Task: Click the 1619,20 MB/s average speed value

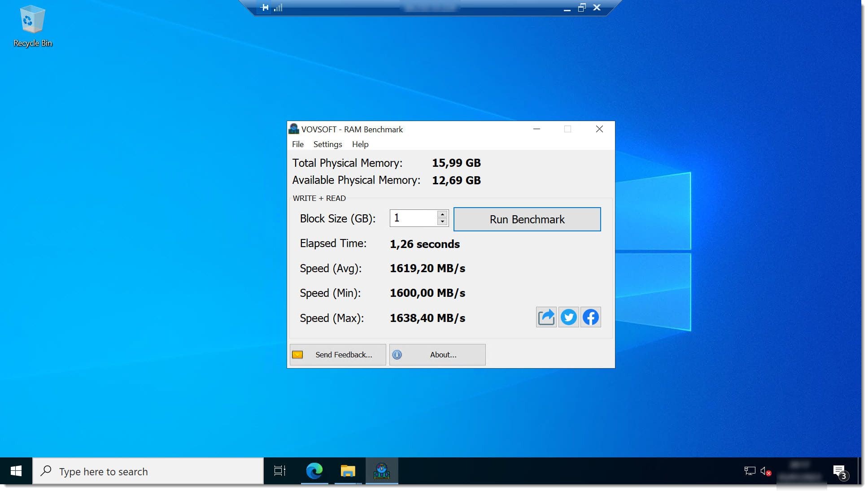Action: 427,268
